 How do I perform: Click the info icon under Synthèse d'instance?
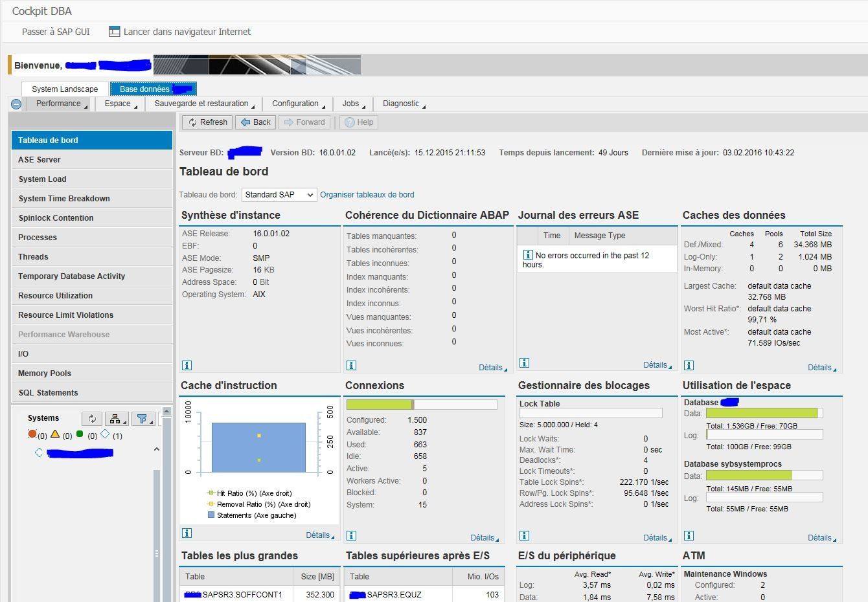coord(187,365)
